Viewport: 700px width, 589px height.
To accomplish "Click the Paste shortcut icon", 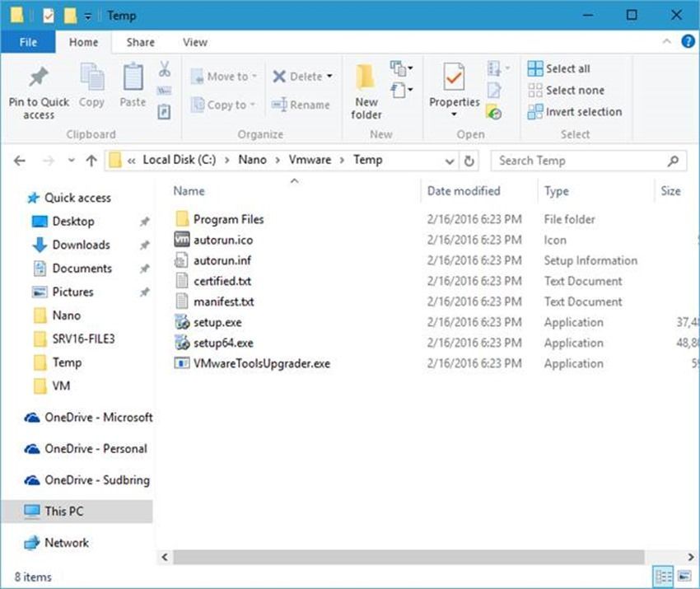I will (x=164, y=112).
